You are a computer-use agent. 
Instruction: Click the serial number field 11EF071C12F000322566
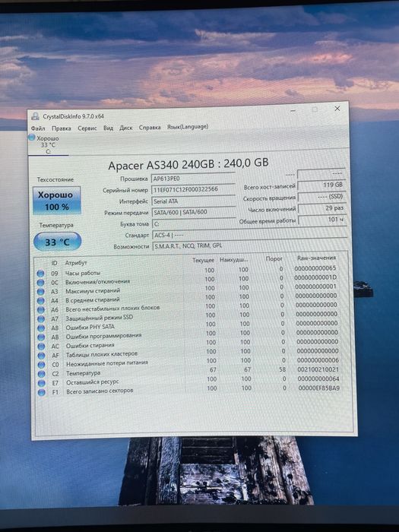tap(193, 189)
